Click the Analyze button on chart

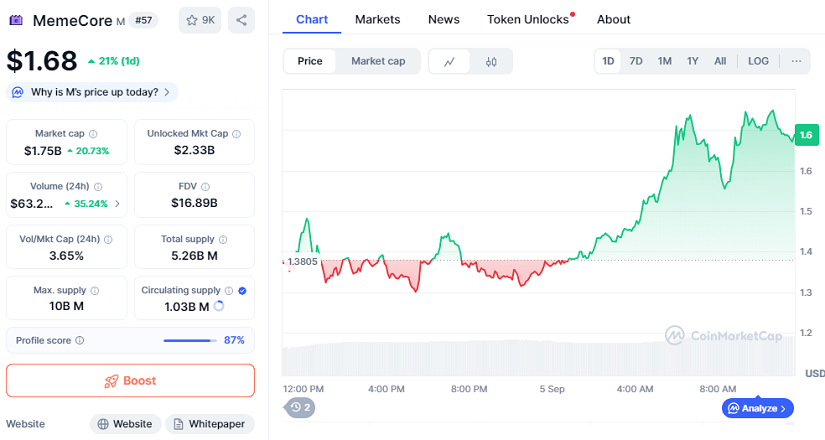pos(758,408)
